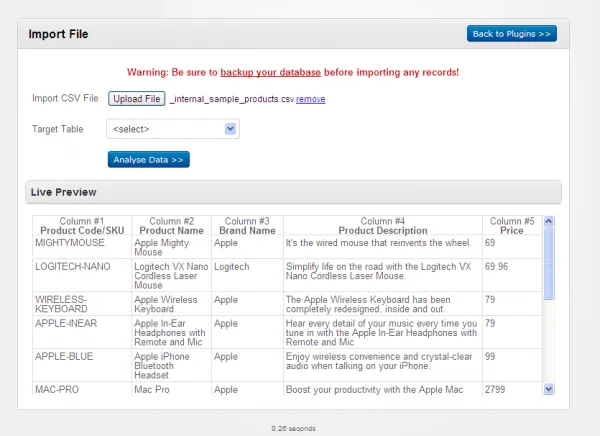This screenshot has width=600, height=436.
Task: Select the Brand Name column header
Action: (247, 226)
